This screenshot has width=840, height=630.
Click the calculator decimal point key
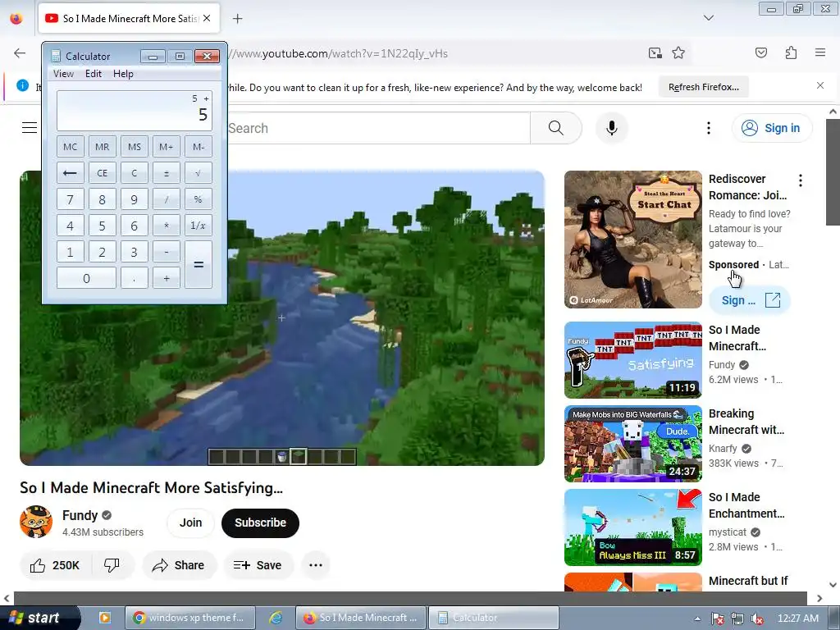point(135,278)
